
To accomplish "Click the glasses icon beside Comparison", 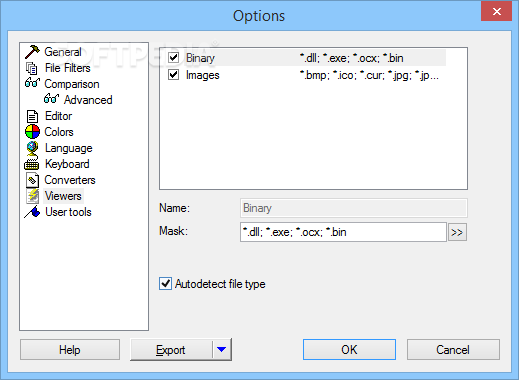I will click(x=32, y=83).
